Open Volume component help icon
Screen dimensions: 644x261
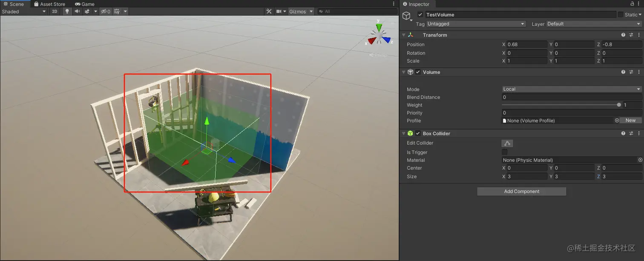pyautogui.click(x=624, y=72)
